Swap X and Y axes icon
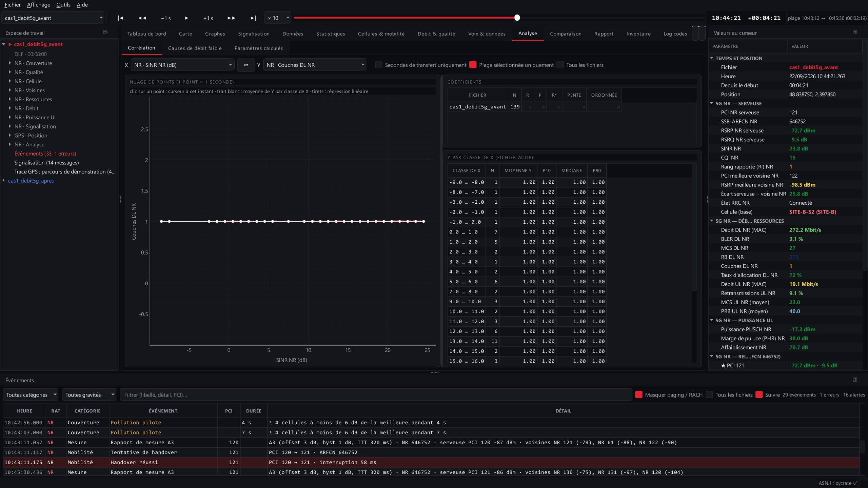Image resolution: width=868 pixels, height=488 pixels. pyautogui.click(x=246, y=65)
